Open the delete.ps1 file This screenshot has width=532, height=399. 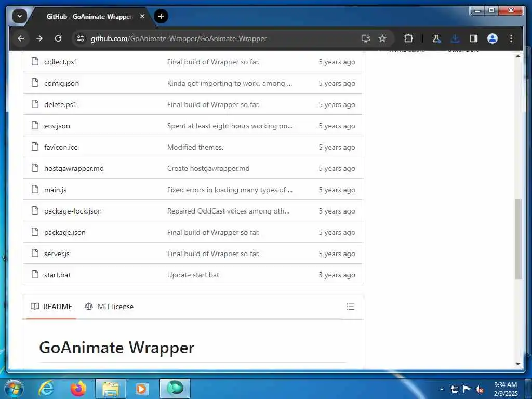[60, 105]
